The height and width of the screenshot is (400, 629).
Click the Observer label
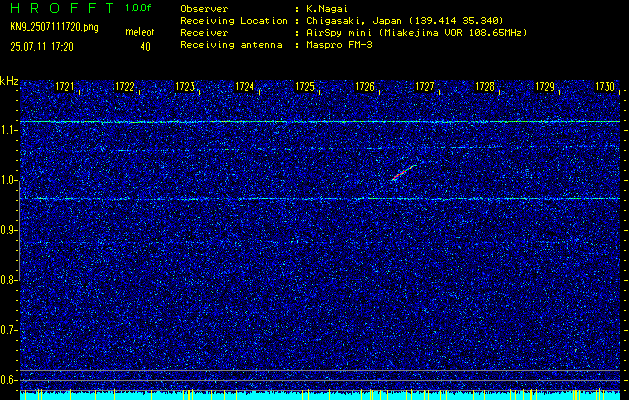pos(204,9)
